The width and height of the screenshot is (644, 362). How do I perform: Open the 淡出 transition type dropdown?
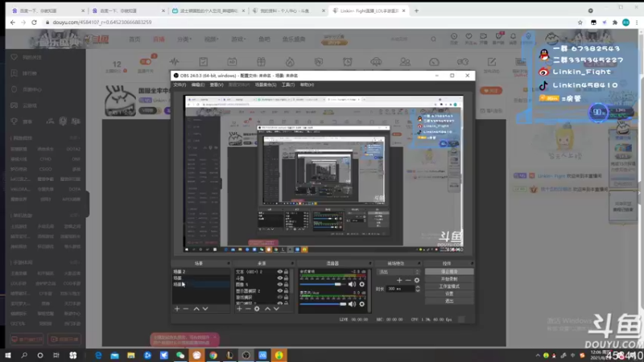coord(398,272)
